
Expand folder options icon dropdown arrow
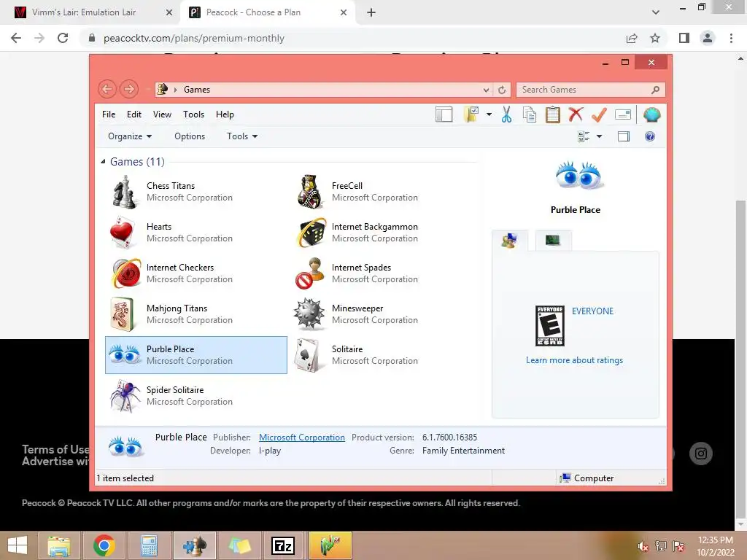[489, 114]
